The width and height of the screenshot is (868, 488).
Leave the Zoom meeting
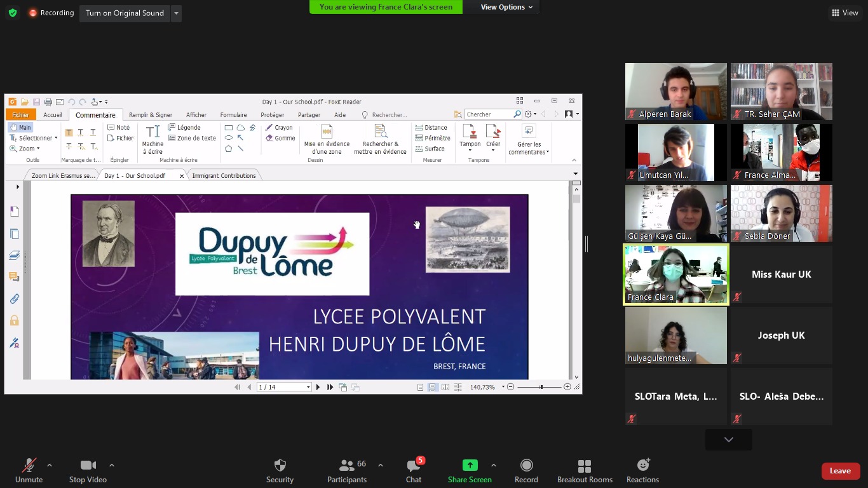point(841,471)
